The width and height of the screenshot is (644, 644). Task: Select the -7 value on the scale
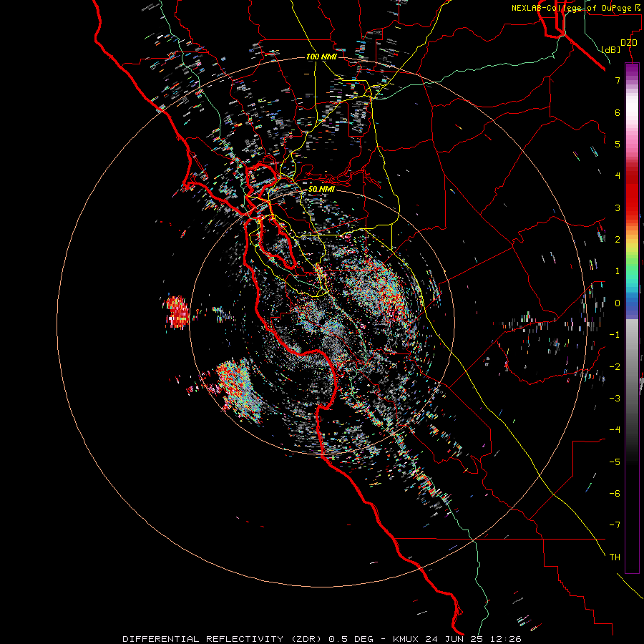coord(615,525)
